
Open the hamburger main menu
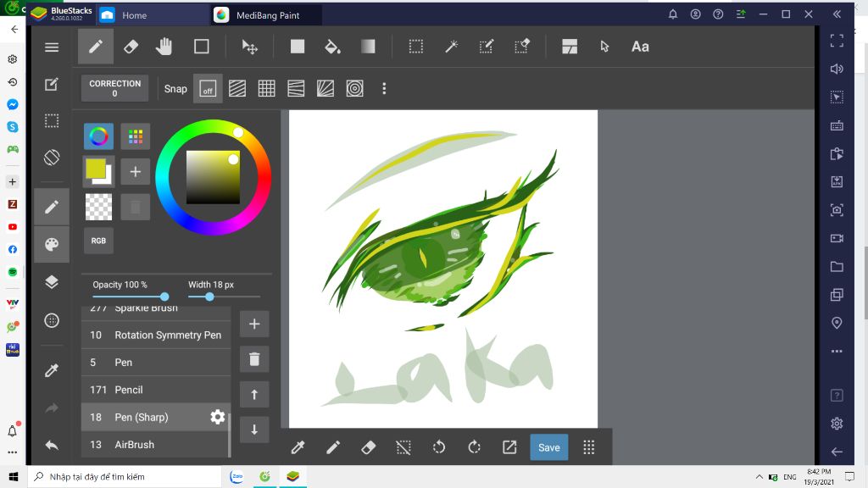pos(52,47)
